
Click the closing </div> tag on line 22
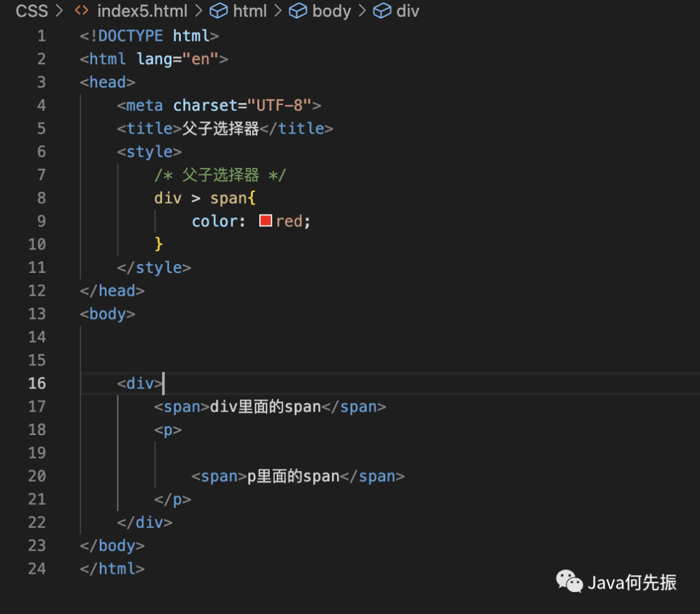pyautogui.click(x=145, y=523)
